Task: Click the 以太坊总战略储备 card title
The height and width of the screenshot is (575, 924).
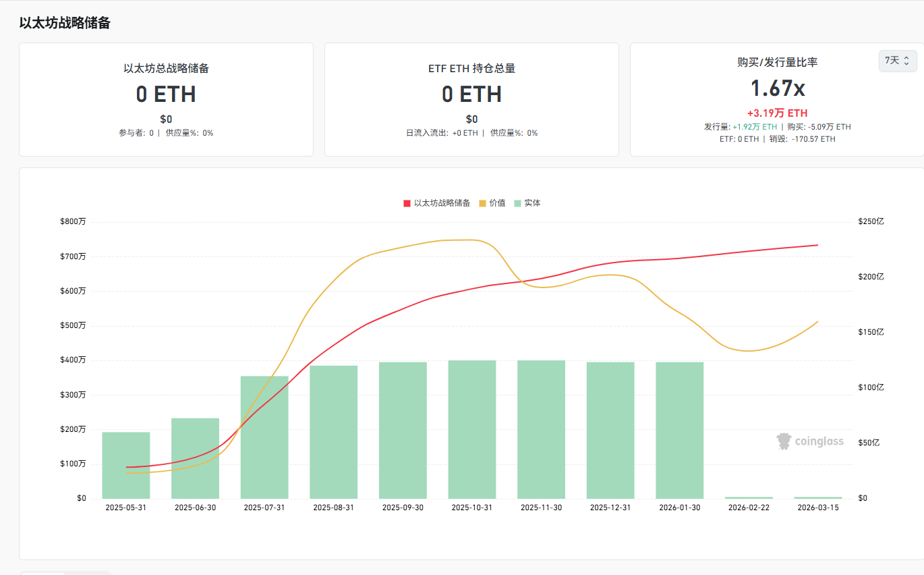Action: point(166,68)
